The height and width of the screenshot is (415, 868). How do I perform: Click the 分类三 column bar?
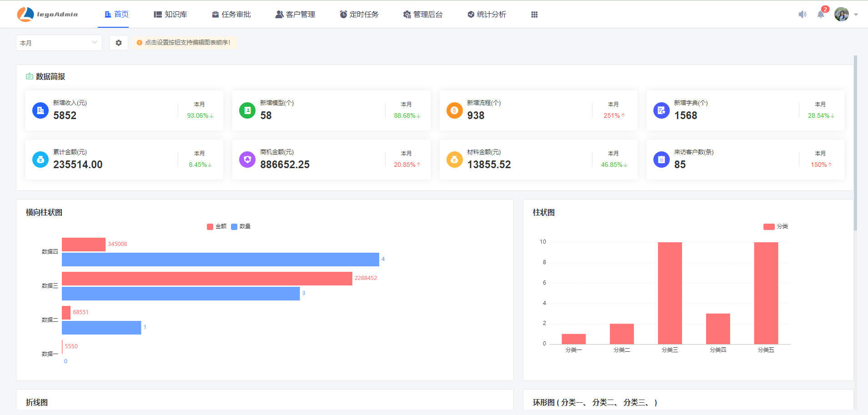[670, 293]
